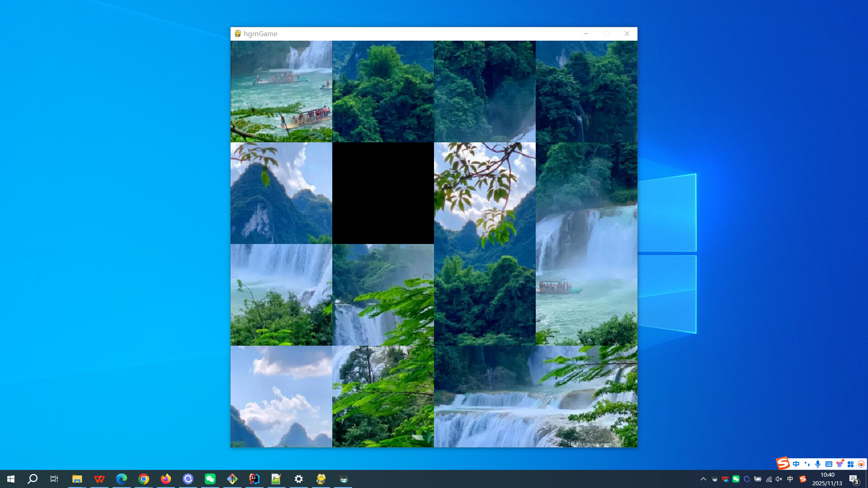The height and width of the screenshot is (488, 868).
Task: Expand hidden tray icons chevron
Action: tap(704, 479)
